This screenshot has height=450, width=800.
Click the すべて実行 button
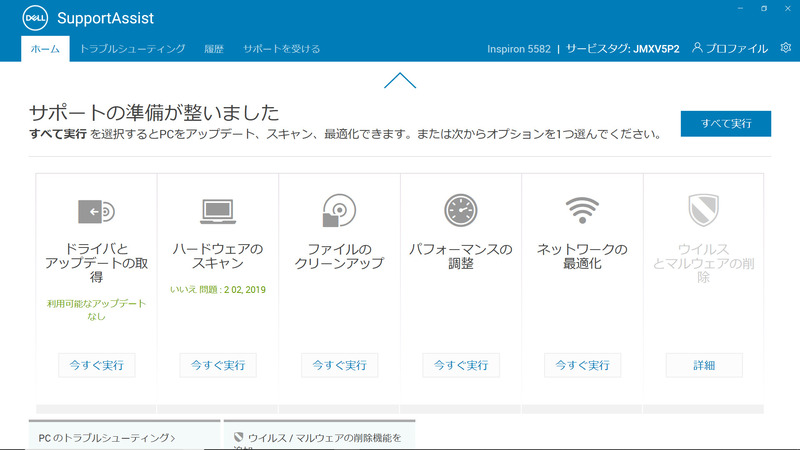[726, 123]
